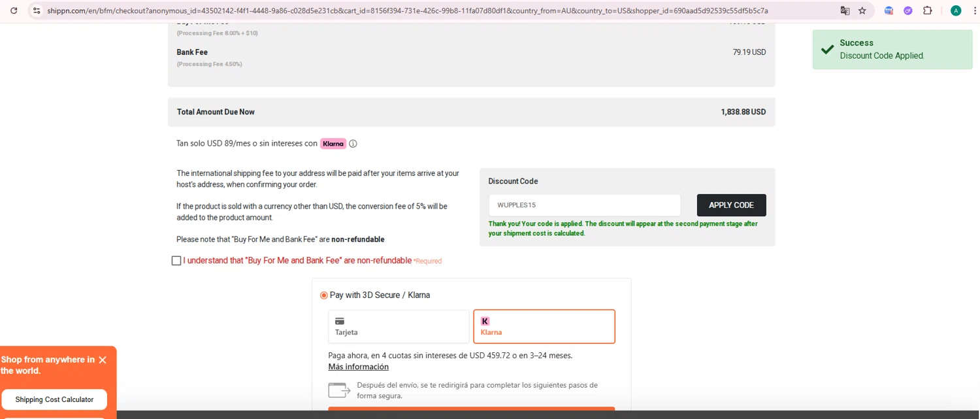
Task: Click the success checkmark in notification
Action: 827,50
